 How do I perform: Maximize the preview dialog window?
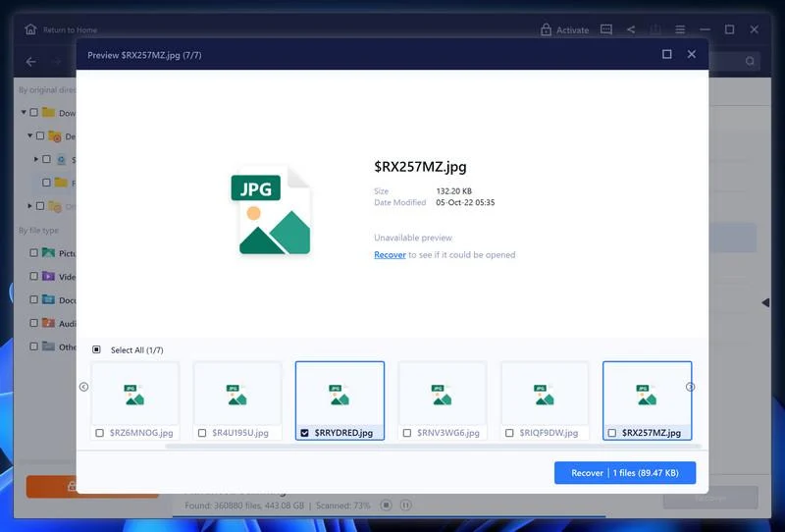[x=667, y=54]
